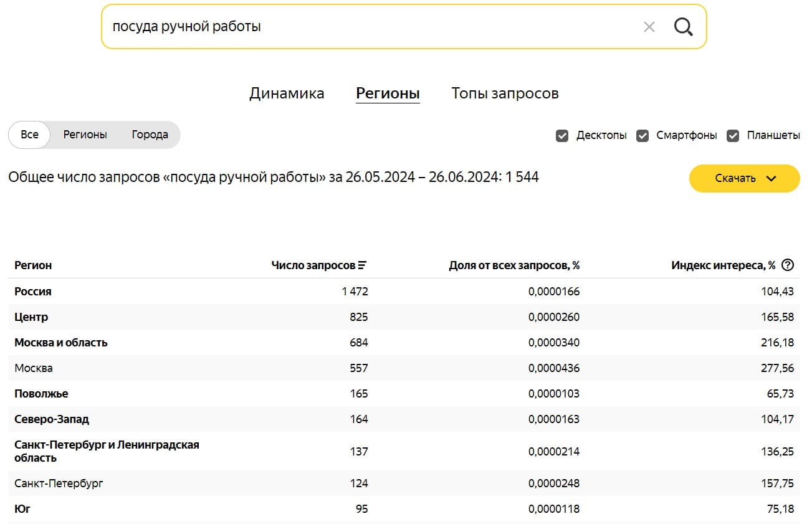Click interest index 65,73

click(781, 394)
